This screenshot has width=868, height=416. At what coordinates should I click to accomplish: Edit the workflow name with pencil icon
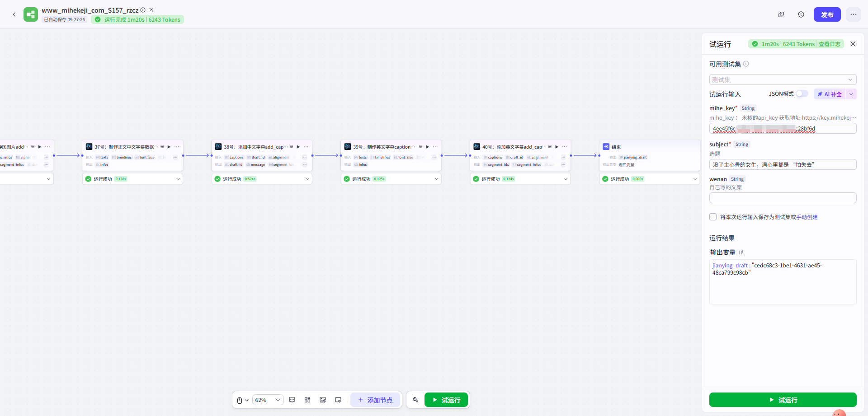(x=151, y=10)
